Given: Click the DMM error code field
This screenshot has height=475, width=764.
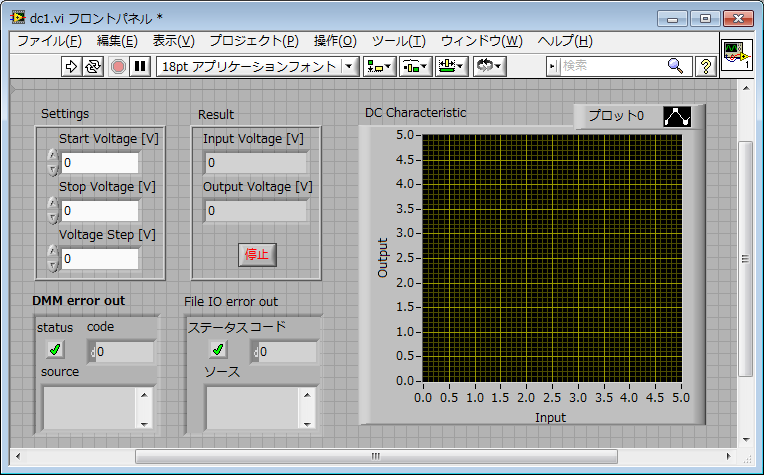Looking at the screenshot, I should 125,352.
